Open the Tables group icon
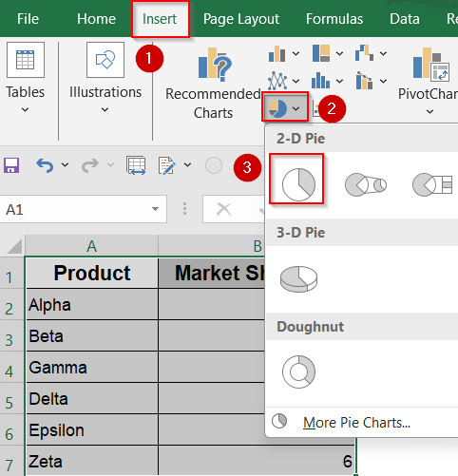 (26, 60)
